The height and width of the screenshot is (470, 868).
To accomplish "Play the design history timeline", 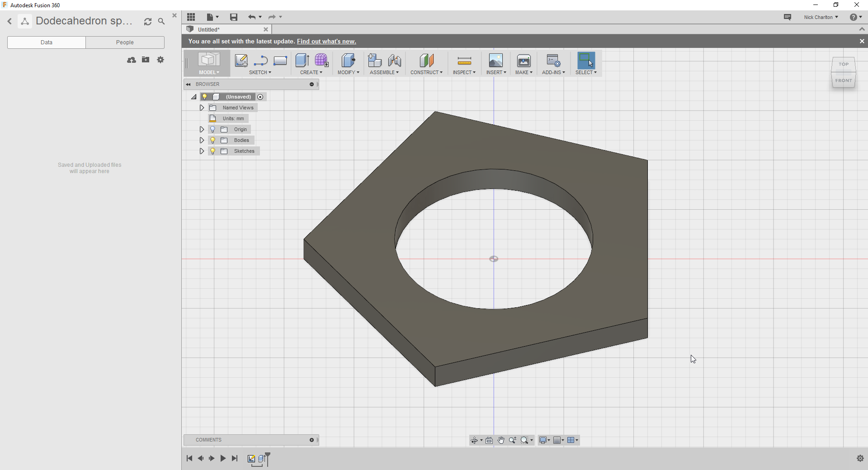I will point(223,458).
